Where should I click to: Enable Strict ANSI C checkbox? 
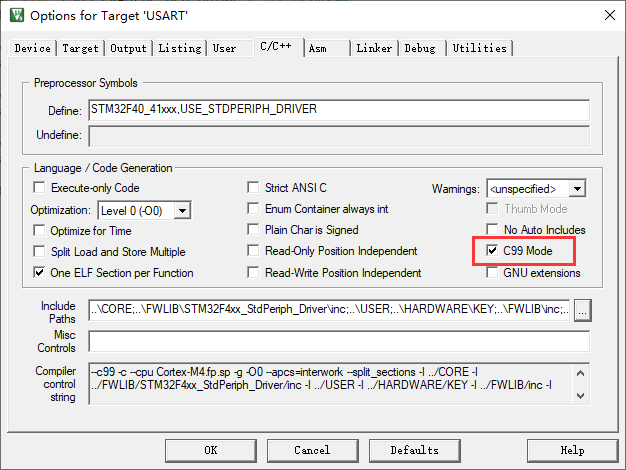click(x=255, y=188)
